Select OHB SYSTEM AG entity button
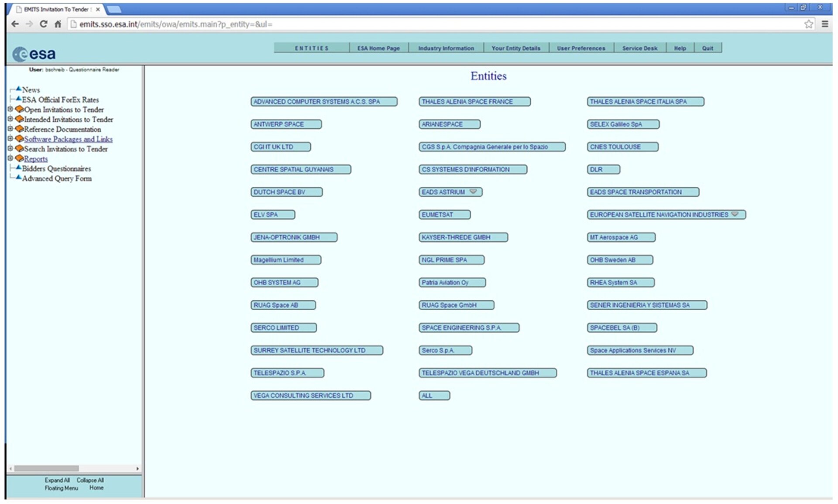Screen dimensions: 838x504 point(285,282)
